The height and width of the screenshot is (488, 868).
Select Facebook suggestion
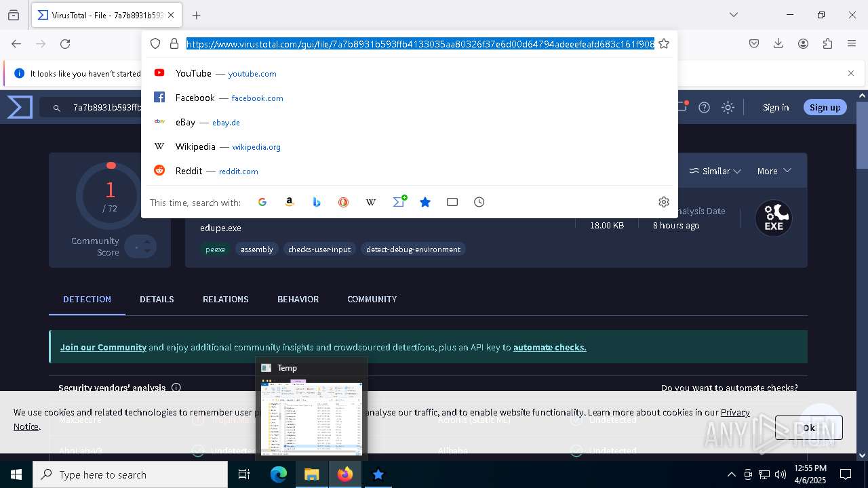410,98
